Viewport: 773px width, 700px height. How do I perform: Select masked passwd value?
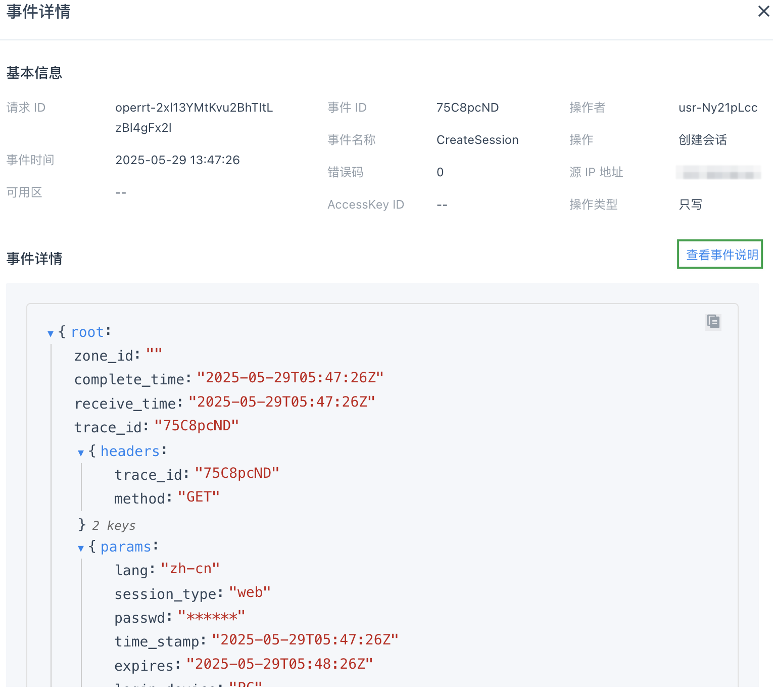pyautogui.click(x=211, y=616)
